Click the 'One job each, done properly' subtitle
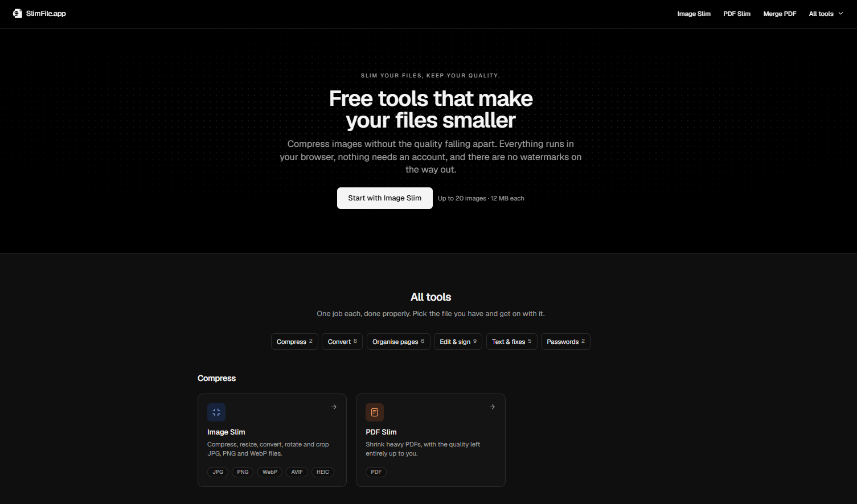The width and height of the screenshot is (857, 504). tap(431, 314)
